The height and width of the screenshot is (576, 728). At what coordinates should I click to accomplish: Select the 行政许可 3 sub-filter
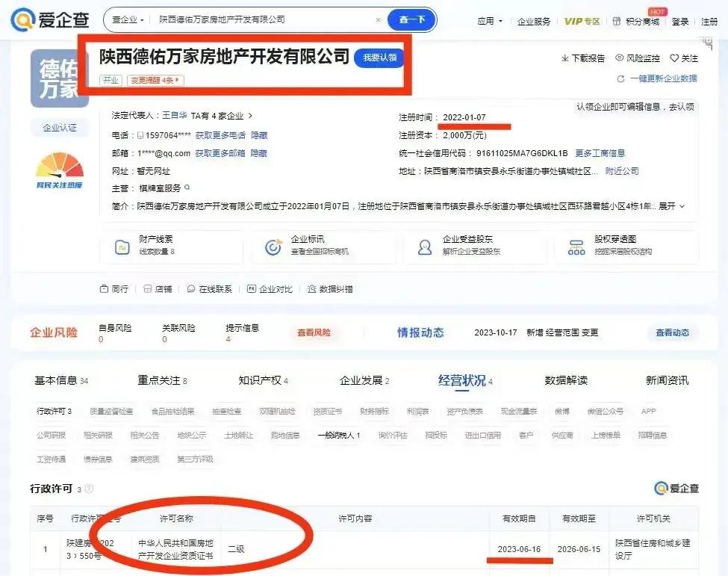coord(54,411)
